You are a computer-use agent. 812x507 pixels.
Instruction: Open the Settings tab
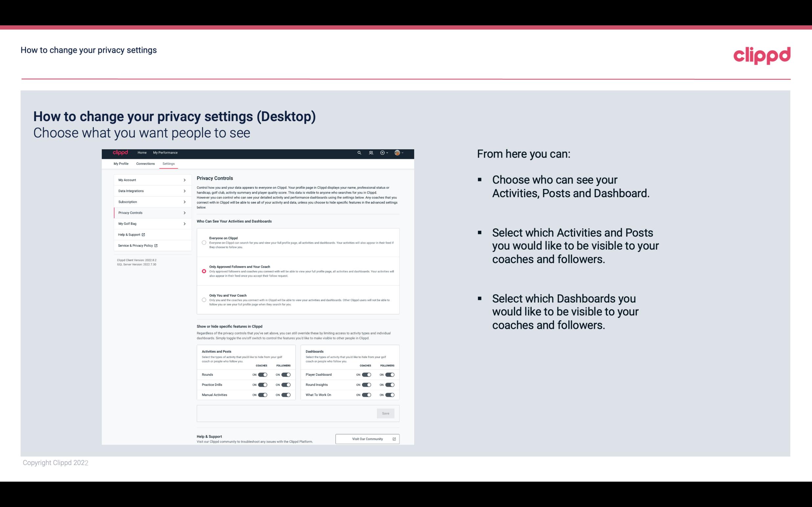[x=169, y=163]
